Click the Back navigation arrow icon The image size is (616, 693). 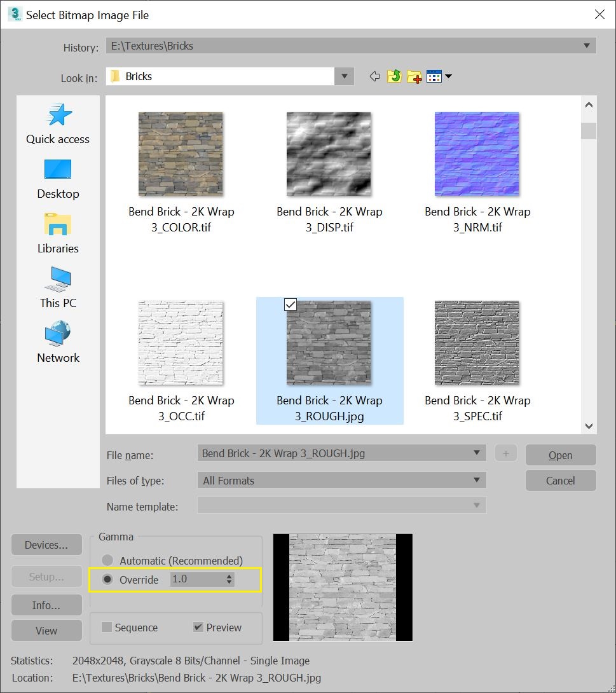coord(374,76)
